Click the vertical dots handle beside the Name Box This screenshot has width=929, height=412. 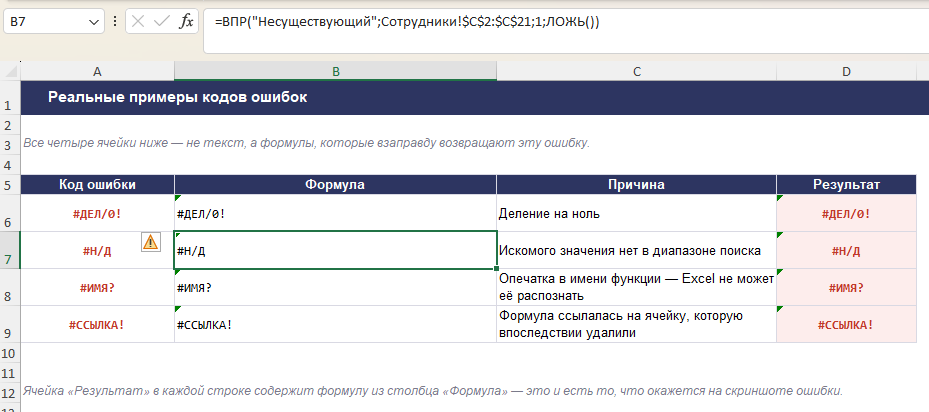click(114, 23)
